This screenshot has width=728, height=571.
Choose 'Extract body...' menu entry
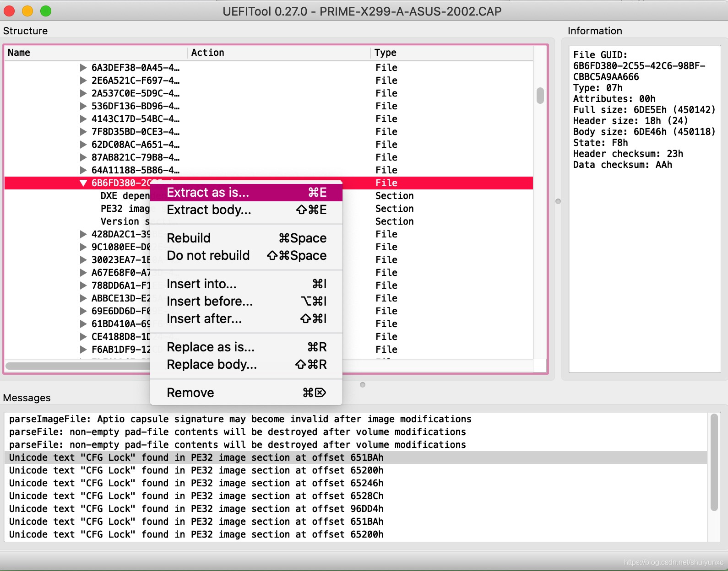[246, 210]
